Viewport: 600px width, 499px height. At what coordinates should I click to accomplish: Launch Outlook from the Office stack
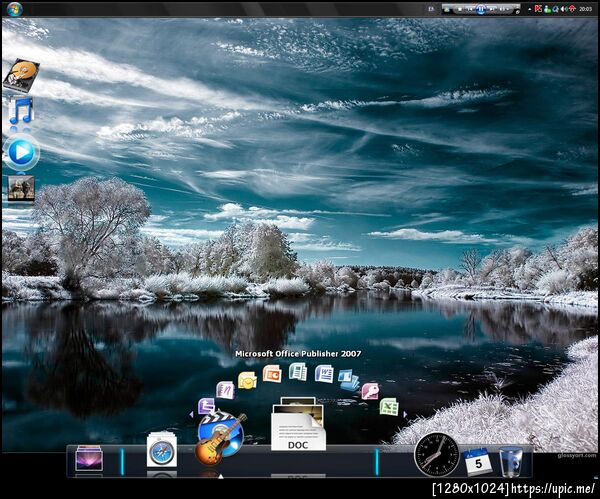pos(247,380)
